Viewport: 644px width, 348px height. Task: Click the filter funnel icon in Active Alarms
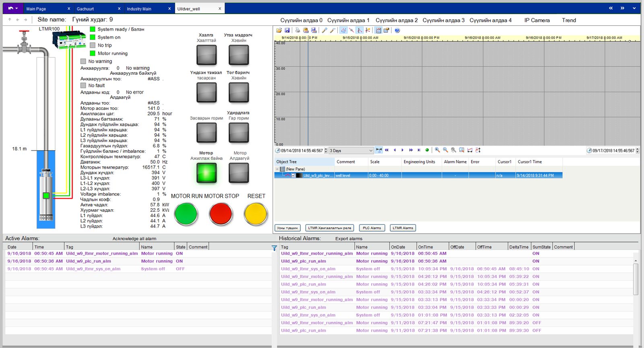[274, 248]
